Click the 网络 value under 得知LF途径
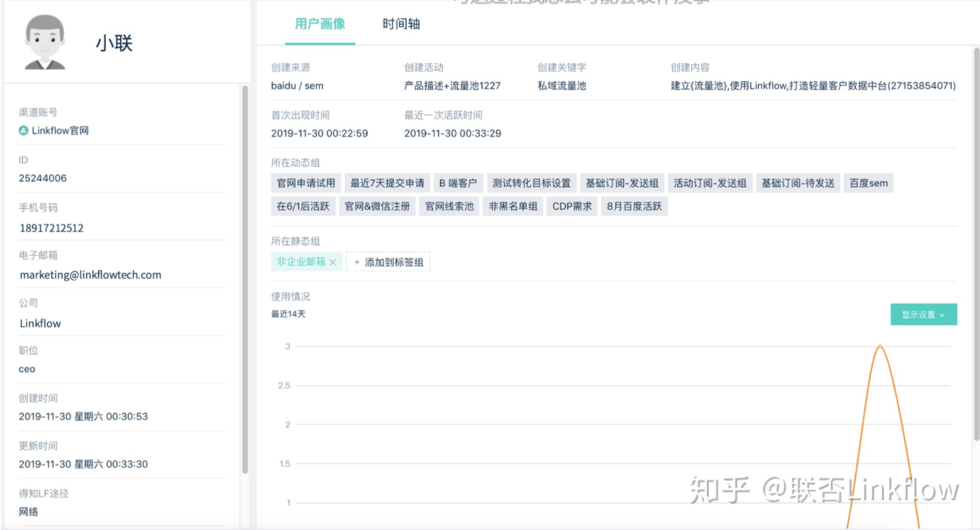This screenshot has height=530, width=980. 28,512
